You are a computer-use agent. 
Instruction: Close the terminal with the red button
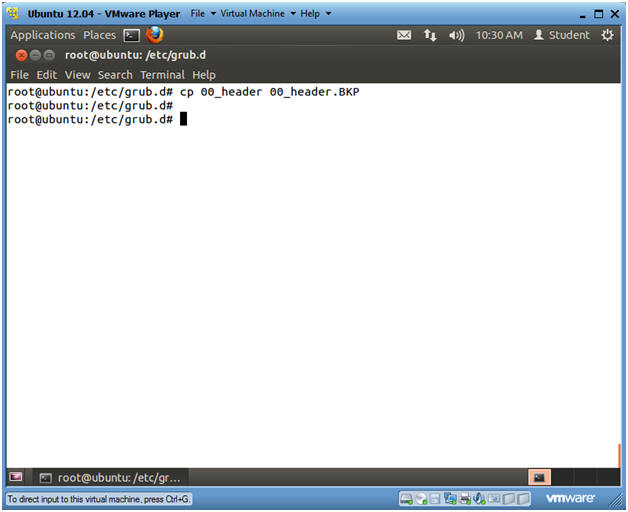coord(22,55)
